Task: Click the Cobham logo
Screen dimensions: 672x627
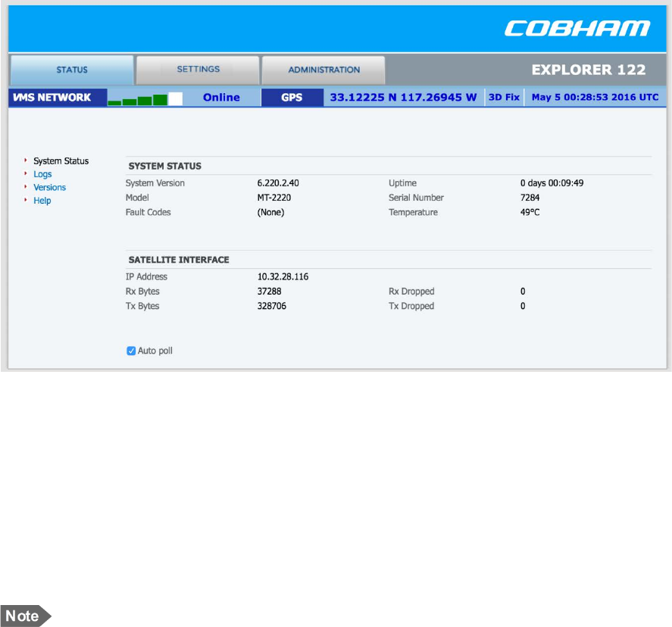Action: 577,29
